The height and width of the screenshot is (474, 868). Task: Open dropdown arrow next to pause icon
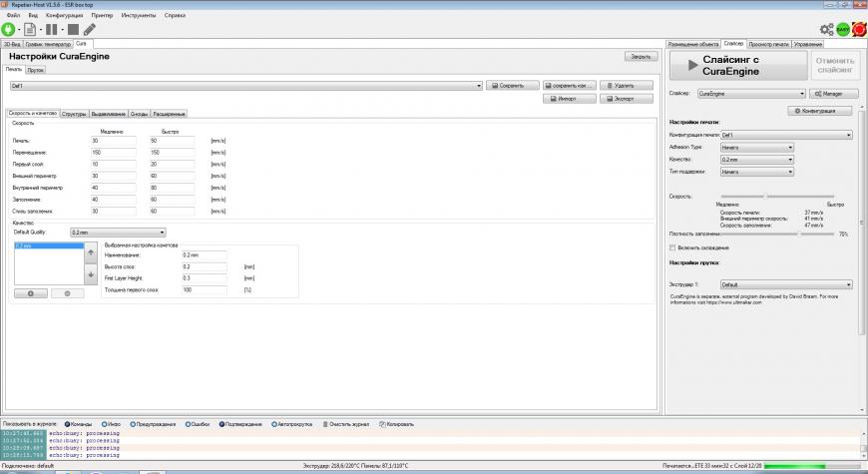pos(62,30)
